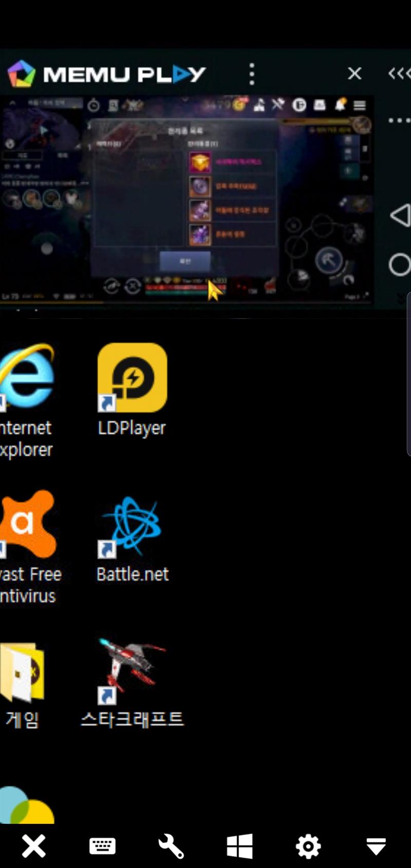The image size is (411, 868).
Task: Open the keyboard from bottom toolbar
Action: click(x=102, y=846)
